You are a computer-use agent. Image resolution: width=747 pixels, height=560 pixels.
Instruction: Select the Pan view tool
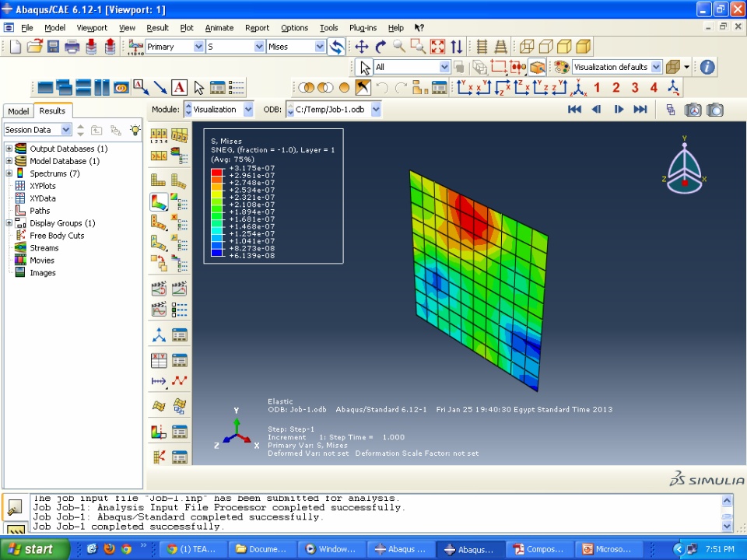click(x=362, y=47)
